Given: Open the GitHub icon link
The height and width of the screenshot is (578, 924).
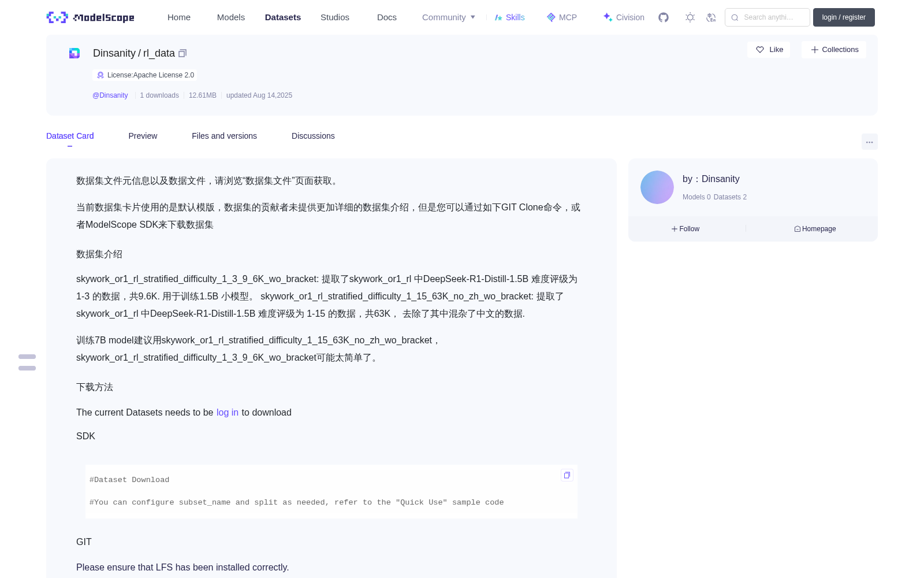Looking at the screenshot, I should click(664, 17).
